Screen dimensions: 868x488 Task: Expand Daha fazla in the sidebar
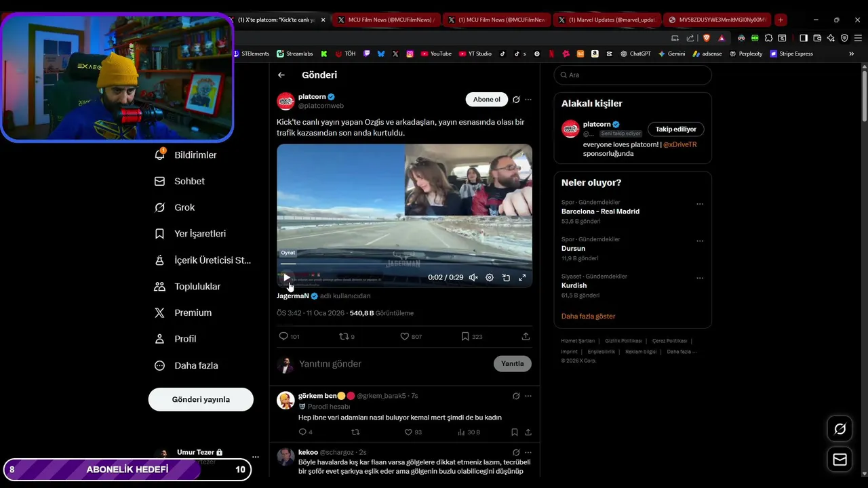[x=186, y=365]
